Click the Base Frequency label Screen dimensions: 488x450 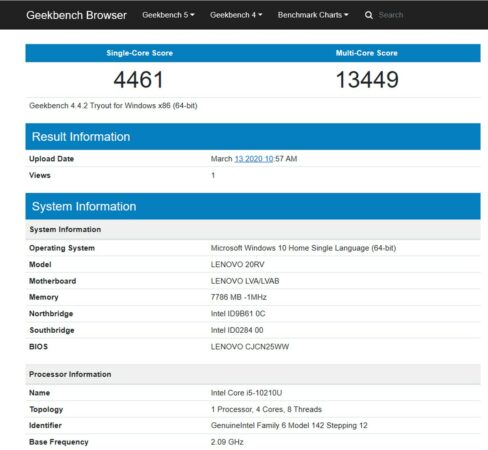59,442
